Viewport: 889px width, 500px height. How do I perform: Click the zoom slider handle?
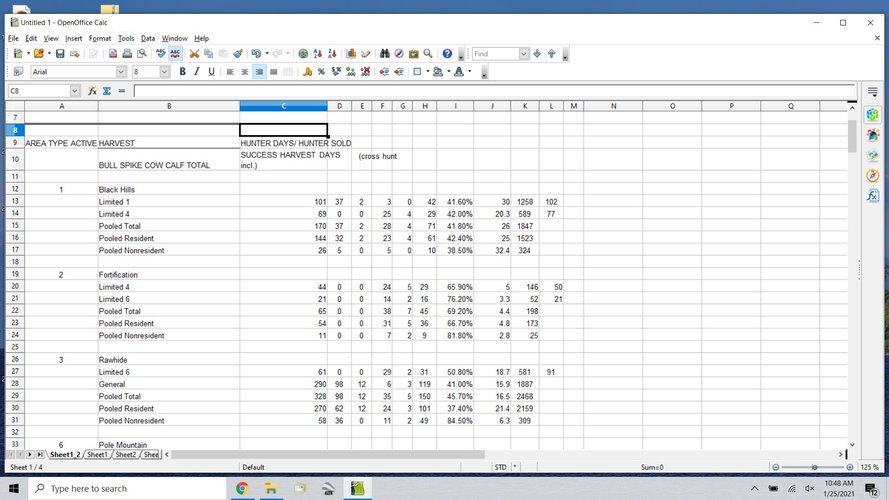click(x=814, y=467)
